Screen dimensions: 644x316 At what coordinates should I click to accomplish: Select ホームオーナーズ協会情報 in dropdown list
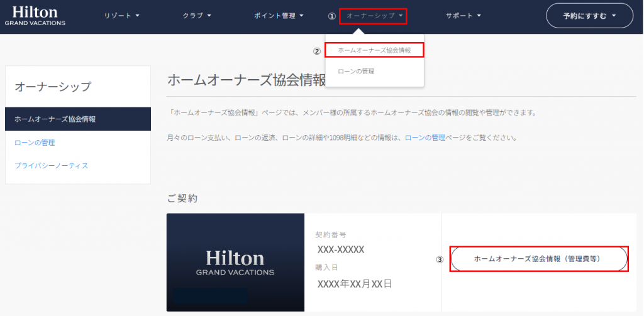(x=374, y=50)
